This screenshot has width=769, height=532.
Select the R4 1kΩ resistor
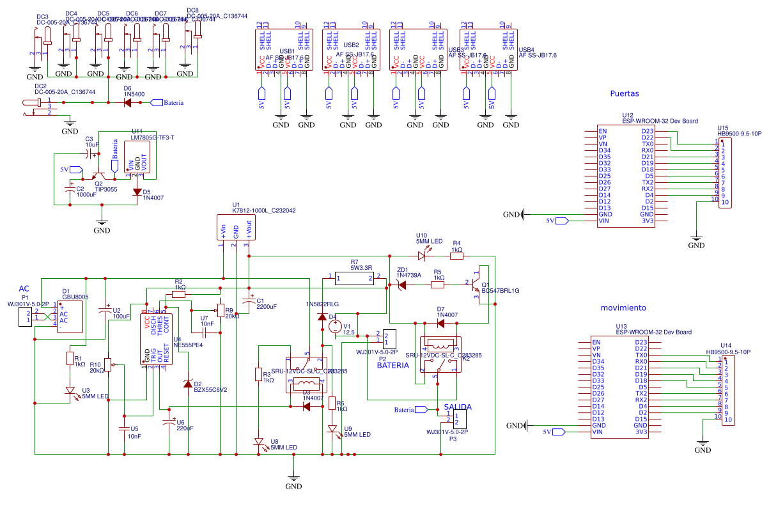click(456, 256)
